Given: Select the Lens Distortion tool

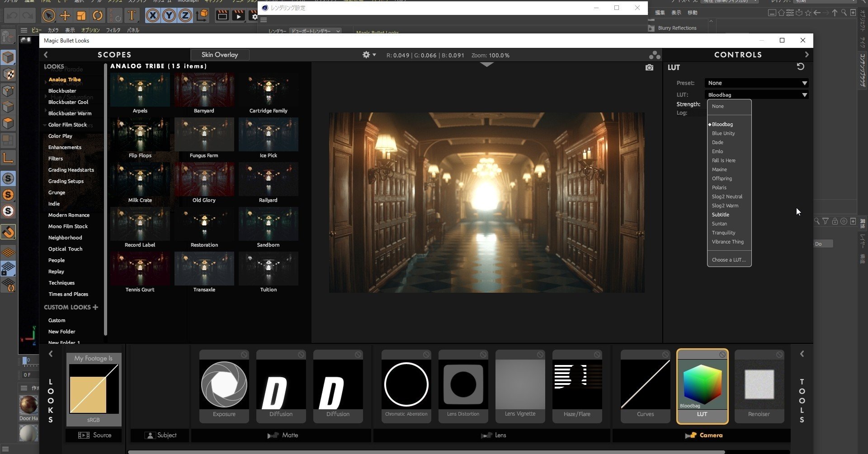Looking at the screenshot, I should (x=463, y=386).
